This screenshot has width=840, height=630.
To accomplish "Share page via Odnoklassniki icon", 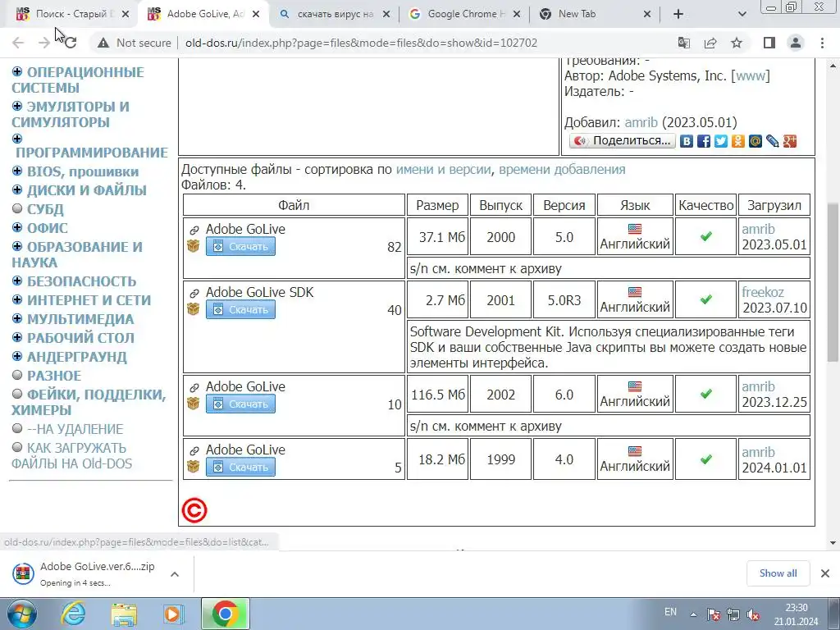I will pos(738,141).
